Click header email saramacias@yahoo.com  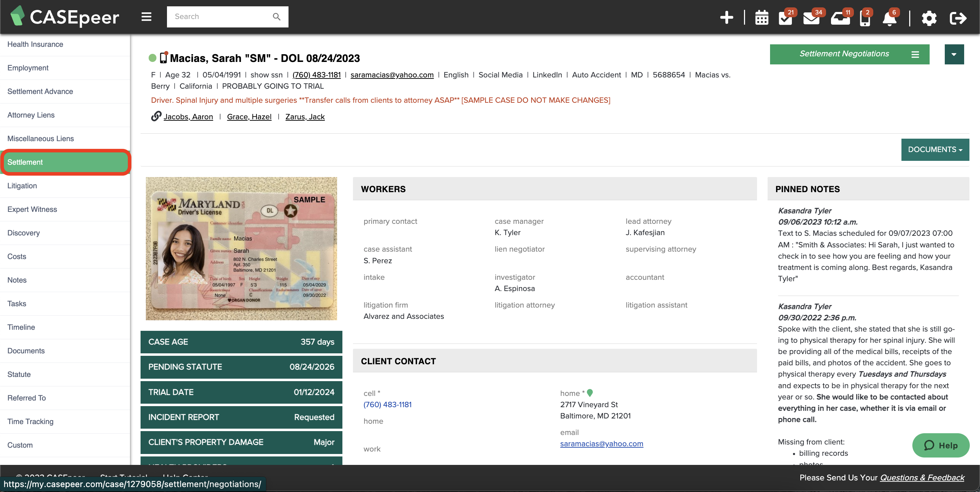coord(392,75)
